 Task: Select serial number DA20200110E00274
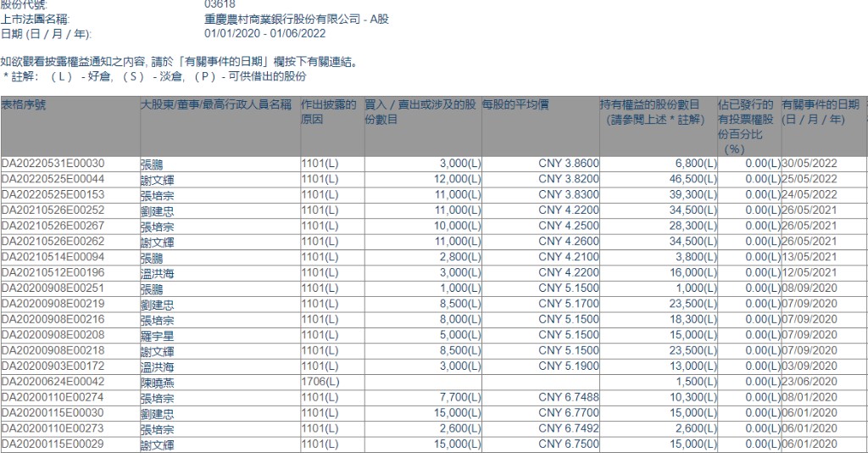(x=53, y=397)
